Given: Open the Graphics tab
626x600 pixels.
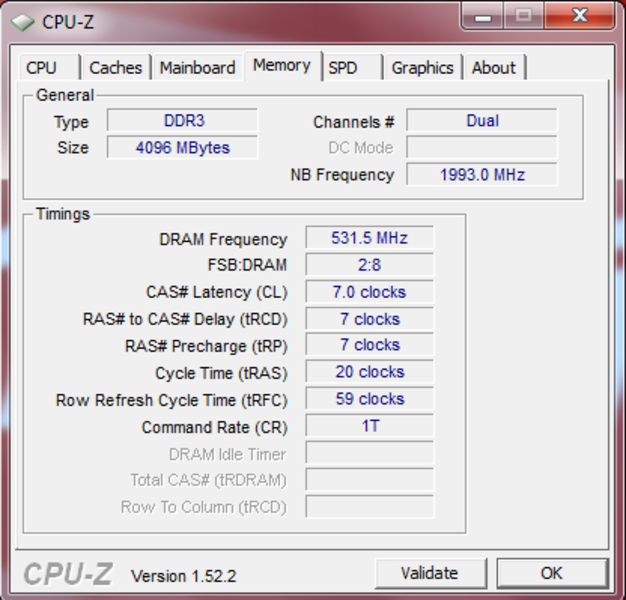Looking at the screenshot, I should click(422, 67).
